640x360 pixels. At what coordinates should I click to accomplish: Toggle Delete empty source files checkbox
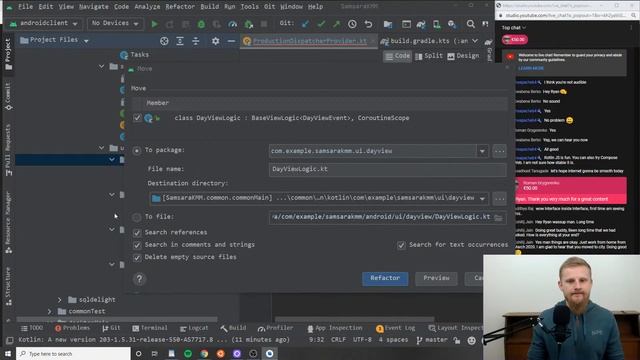point(137,258)
